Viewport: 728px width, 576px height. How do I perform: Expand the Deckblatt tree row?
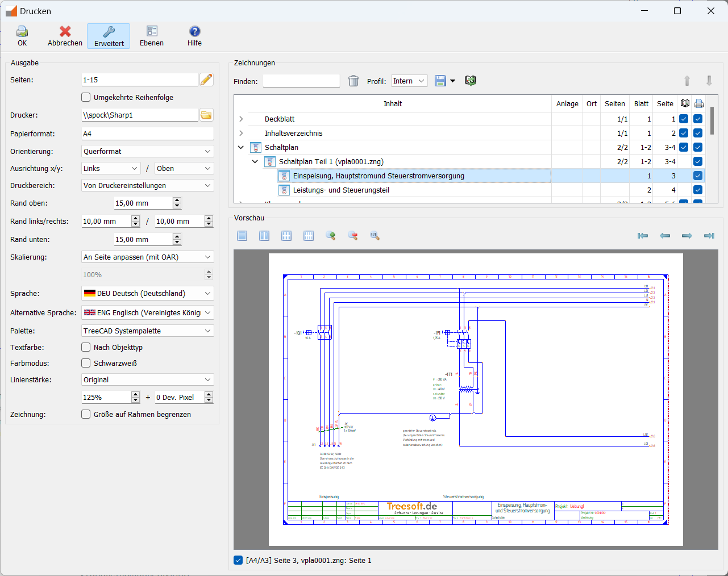pos(242,119)
